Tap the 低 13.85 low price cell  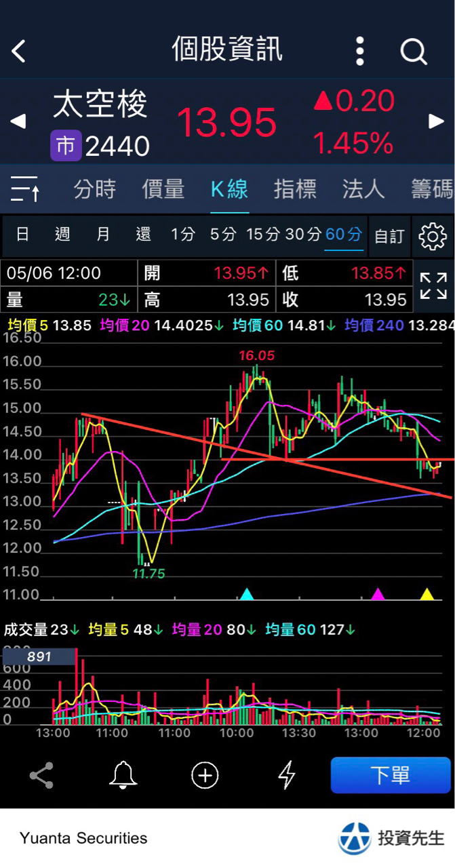click(x=344, y=273)
